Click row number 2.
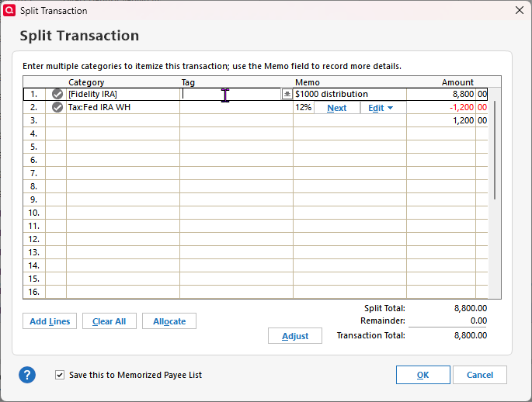Image resolution: width=532 pixels, height=402 pixels. (x=33, y=107)
